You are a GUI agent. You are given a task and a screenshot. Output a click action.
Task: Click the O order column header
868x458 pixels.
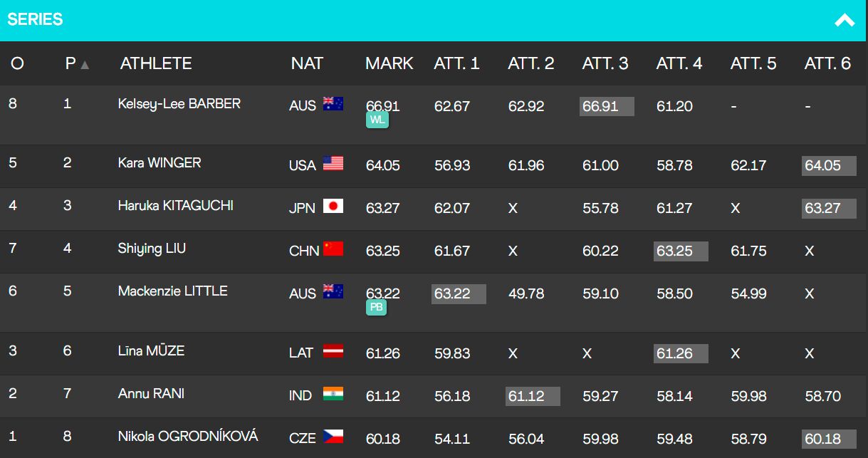17,63
